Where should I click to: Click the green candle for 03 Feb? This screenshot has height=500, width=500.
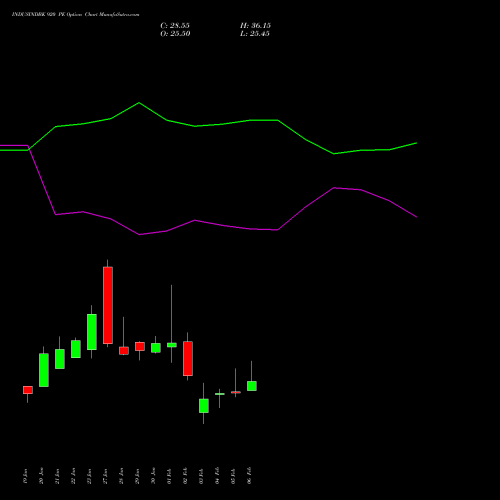(x=204, y=406)
